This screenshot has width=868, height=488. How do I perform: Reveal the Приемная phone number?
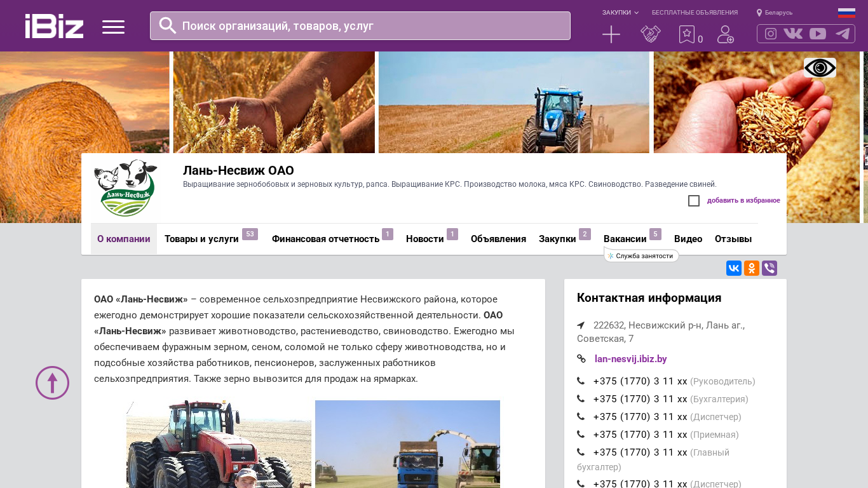(640, 435)
